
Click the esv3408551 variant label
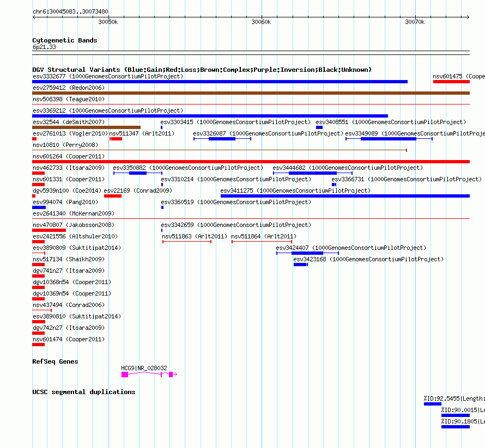(391, 122)
